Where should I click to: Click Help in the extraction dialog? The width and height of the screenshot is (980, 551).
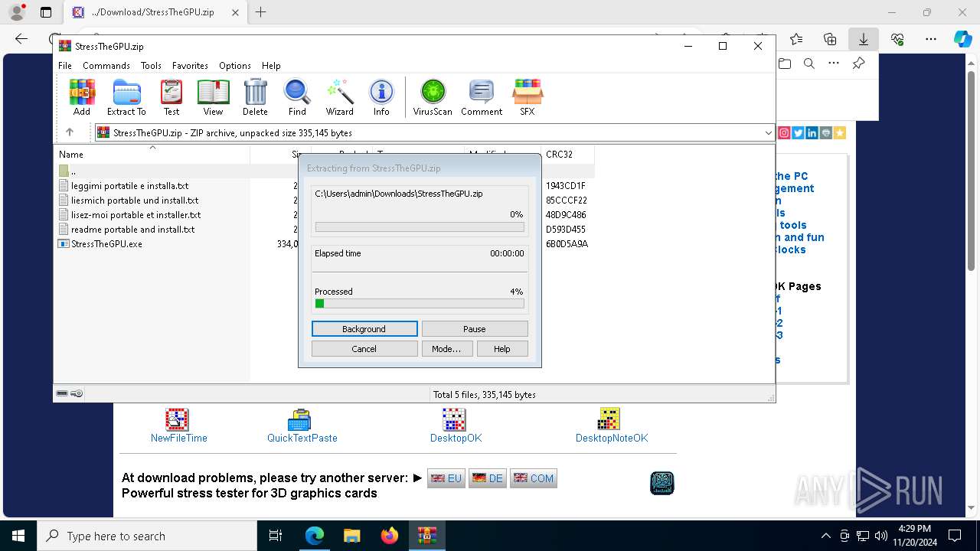pyautogui.click(x=502, y=349)
